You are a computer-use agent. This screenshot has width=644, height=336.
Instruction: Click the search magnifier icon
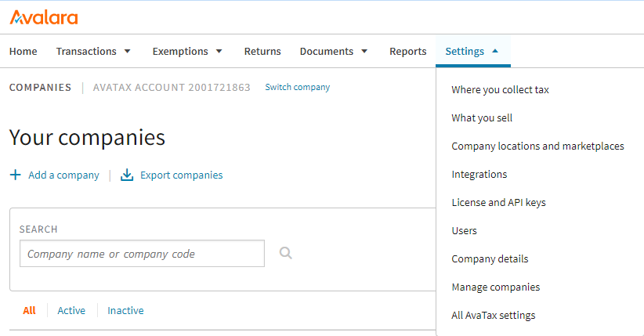pos(285,253)
